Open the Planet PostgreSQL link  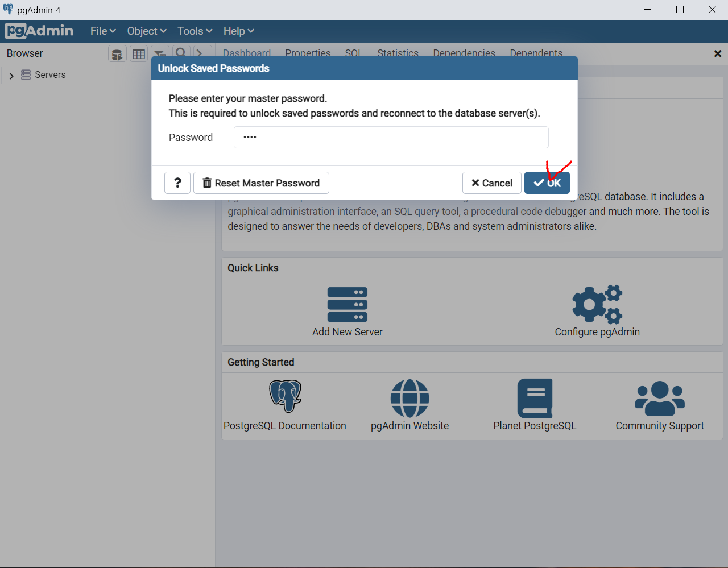pyautogui.click(x=535, y=426)
